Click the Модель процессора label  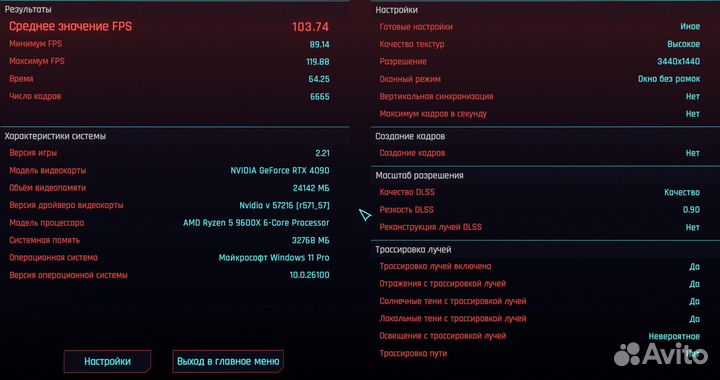click(x=46, y=223)
